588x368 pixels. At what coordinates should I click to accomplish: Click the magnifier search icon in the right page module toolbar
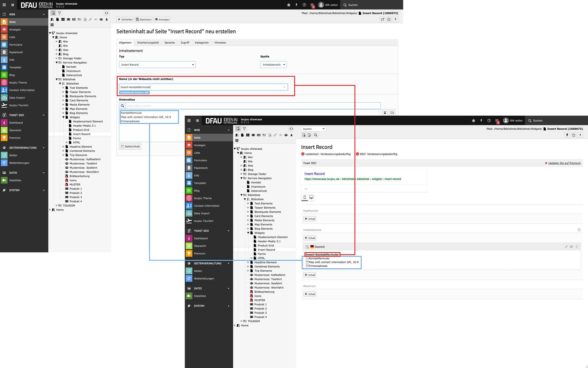316,135
